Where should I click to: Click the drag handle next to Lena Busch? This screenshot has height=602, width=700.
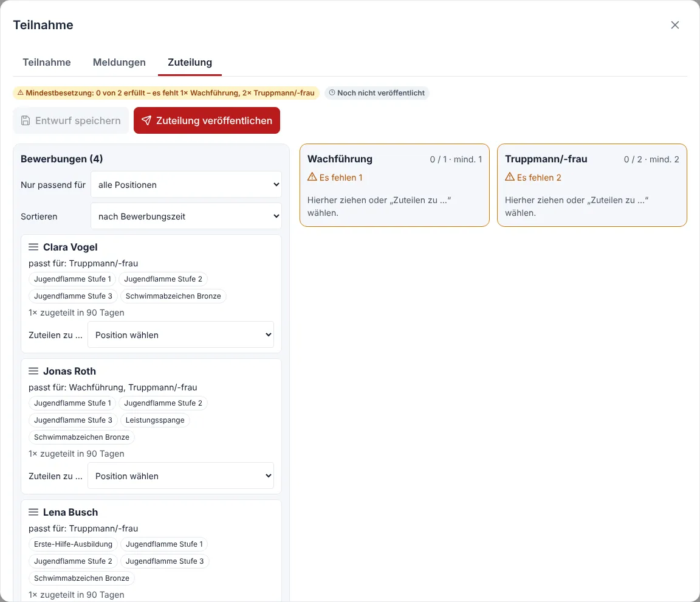point(33,512)
